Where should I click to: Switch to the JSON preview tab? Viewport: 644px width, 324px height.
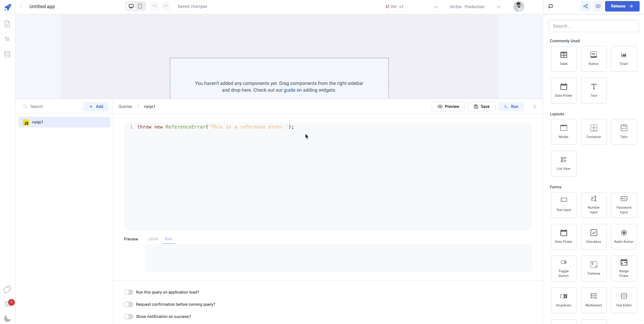153,239
